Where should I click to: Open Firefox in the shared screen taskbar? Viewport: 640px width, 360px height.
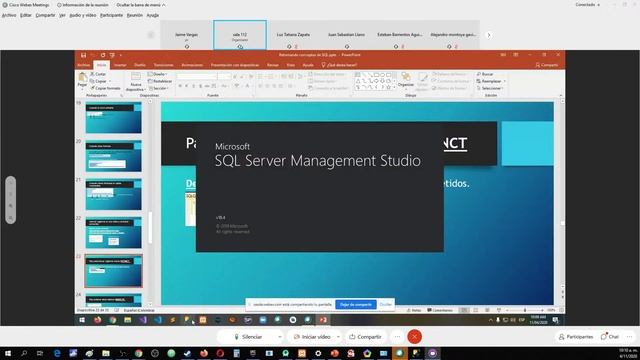pyautogui.click(x=97, y=320)
